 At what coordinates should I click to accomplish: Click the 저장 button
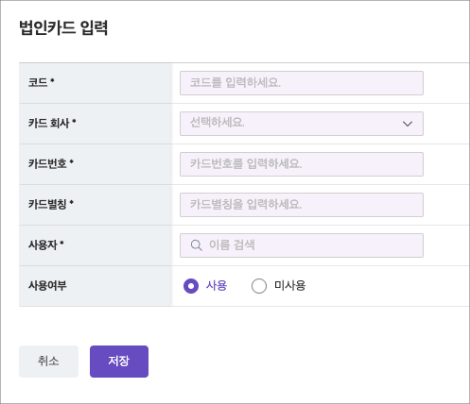click(x=119, y=361)
